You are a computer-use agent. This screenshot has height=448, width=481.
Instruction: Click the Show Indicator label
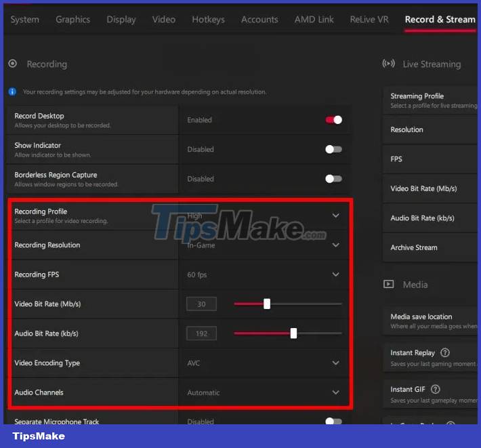[37, 145]
